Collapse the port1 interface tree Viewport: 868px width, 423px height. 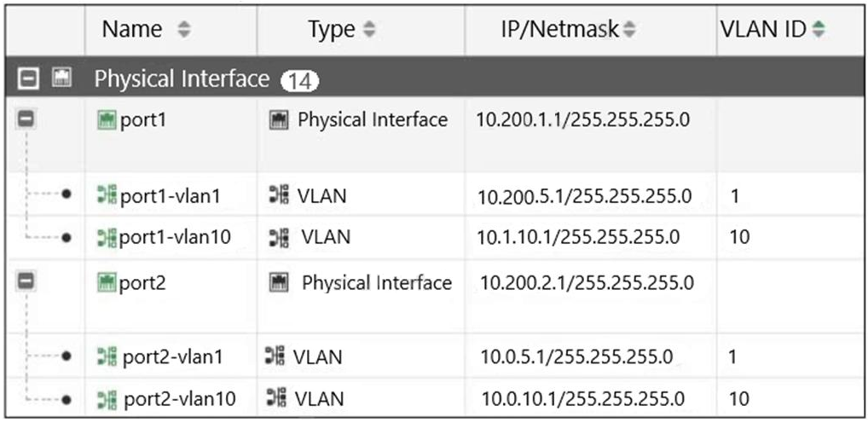[25, 120]
